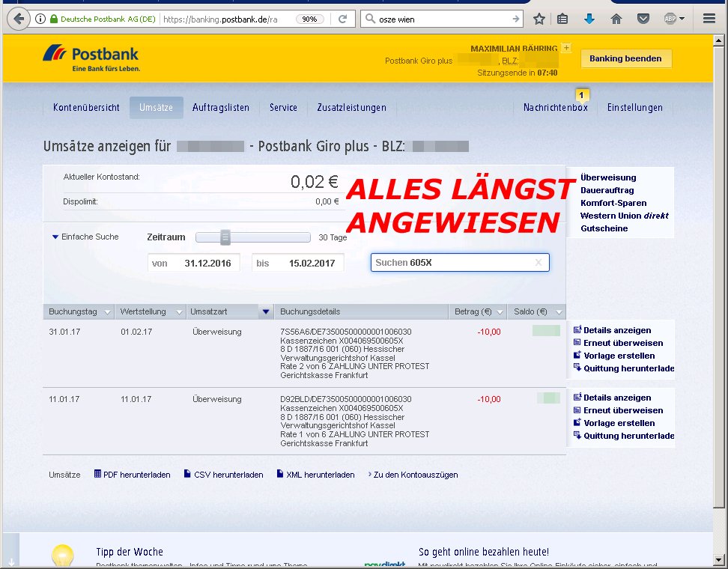Click the CSV herunterladen file icon
Viewport: 728px width, 569px height.
(187, 474)
